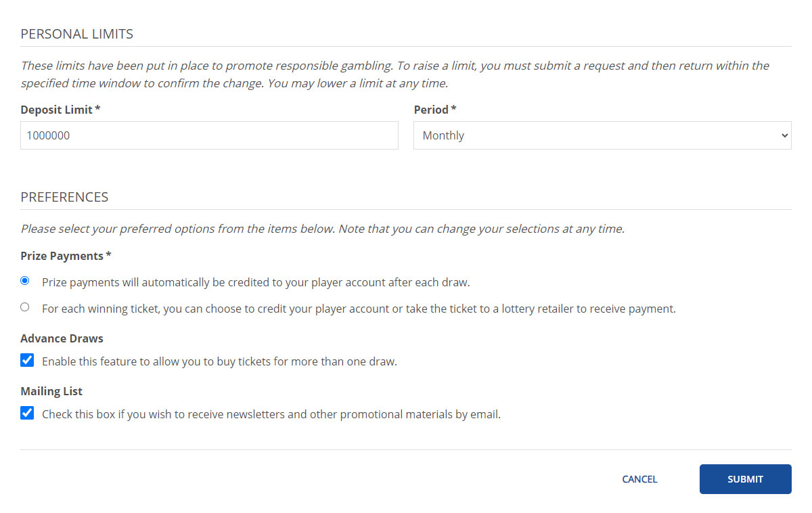This screenshot has width=812, height=513.
Task: Click the Deposit Limit input field
Action: click(209, 135)
